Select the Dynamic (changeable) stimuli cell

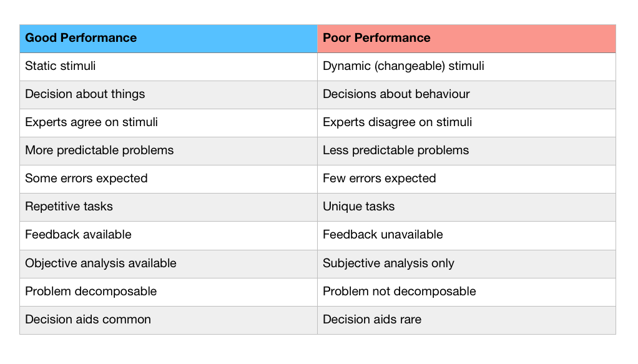(466, 67)
